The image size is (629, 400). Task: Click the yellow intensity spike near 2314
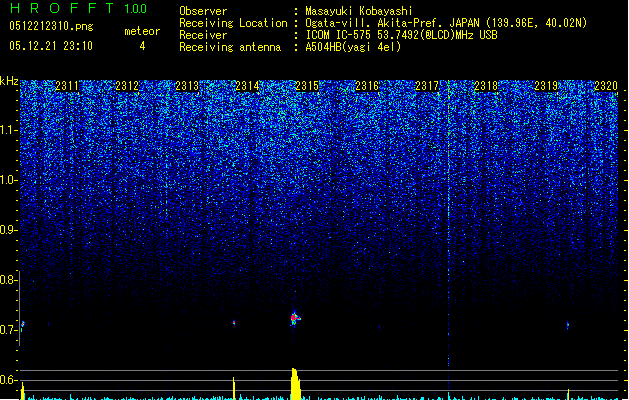(234, 388)
